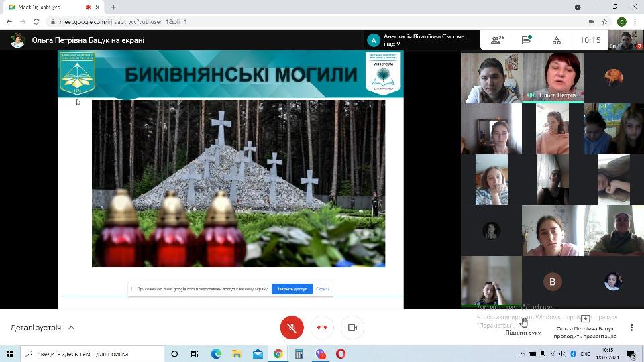Open Opera from the taskbar
Image resolution: width=644 pixels, height=362 pixels.
(x=341, y=354)
